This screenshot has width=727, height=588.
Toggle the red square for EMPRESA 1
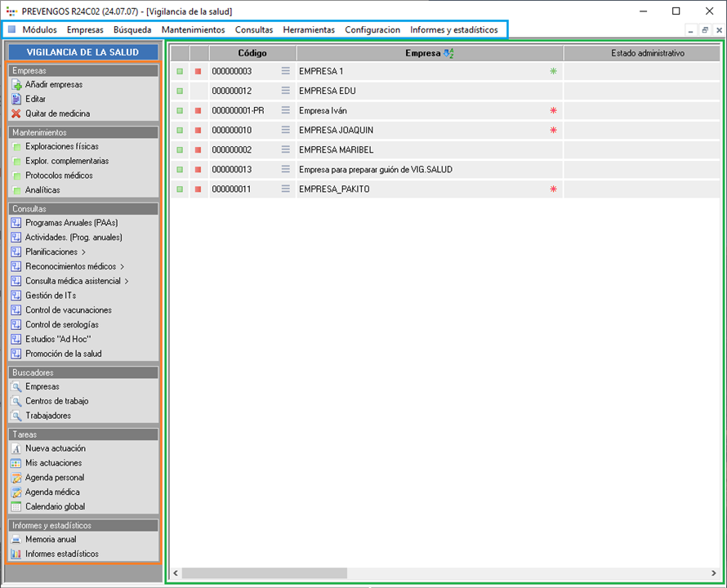[198, 71]
